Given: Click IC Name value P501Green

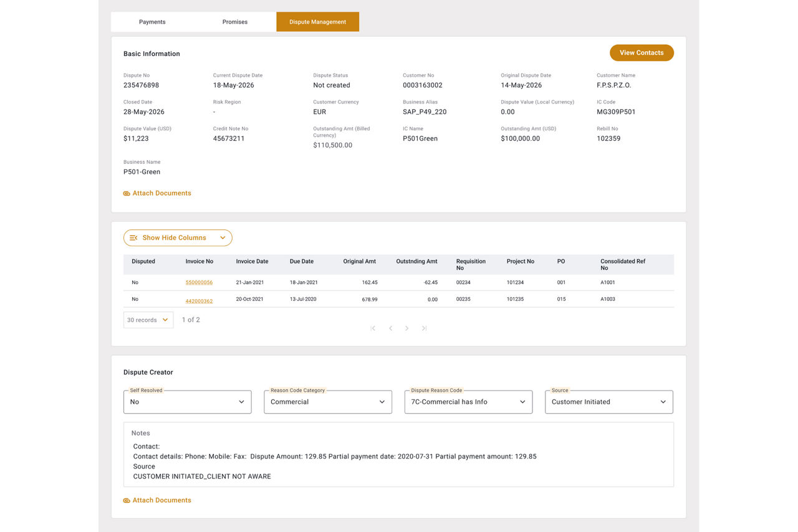Looking at the screenshot, I should [420, 139].
